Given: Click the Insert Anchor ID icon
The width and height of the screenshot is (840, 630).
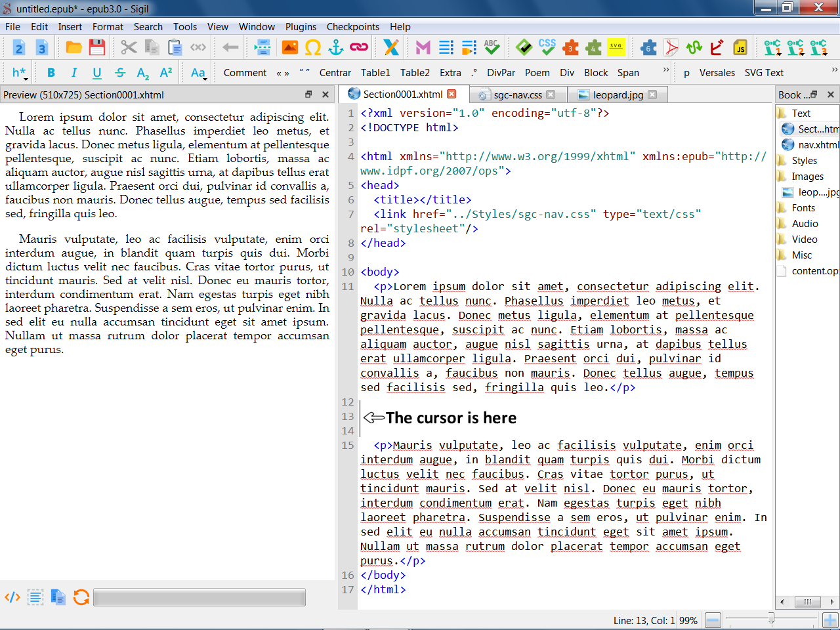Looking at the screenshot, I should pos(336,47).
